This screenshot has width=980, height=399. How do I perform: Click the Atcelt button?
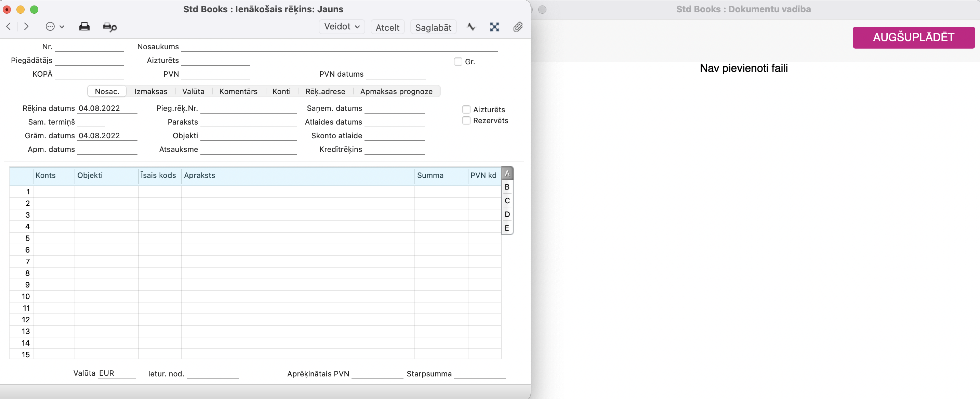point(387,27)
